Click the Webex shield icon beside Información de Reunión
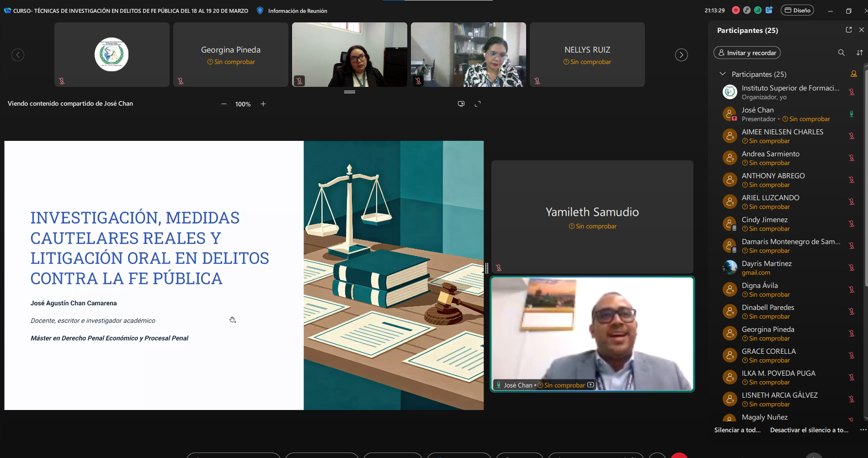Viewport: 868px width, 458px height. click(260, 11)
